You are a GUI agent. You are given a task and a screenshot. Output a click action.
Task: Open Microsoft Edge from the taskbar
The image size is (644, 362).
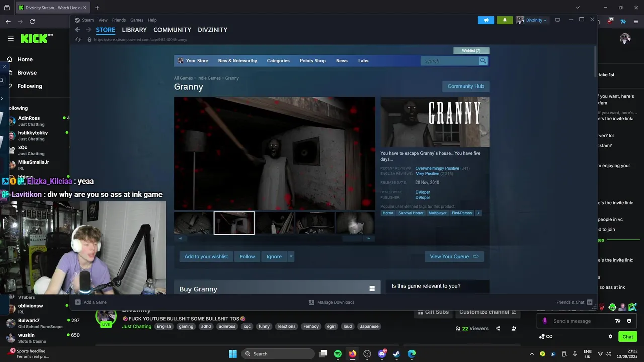pyautogui.click(x=412, y=354)
